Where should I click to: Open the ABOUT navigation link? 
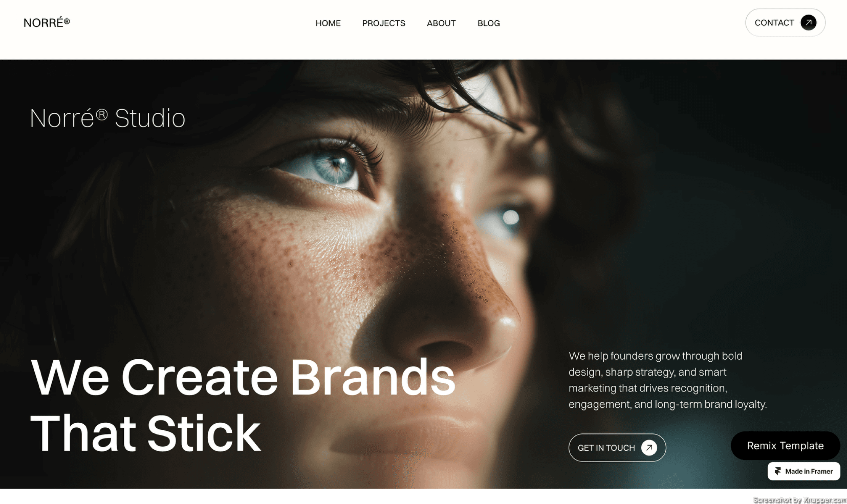[x=441, y=23]
